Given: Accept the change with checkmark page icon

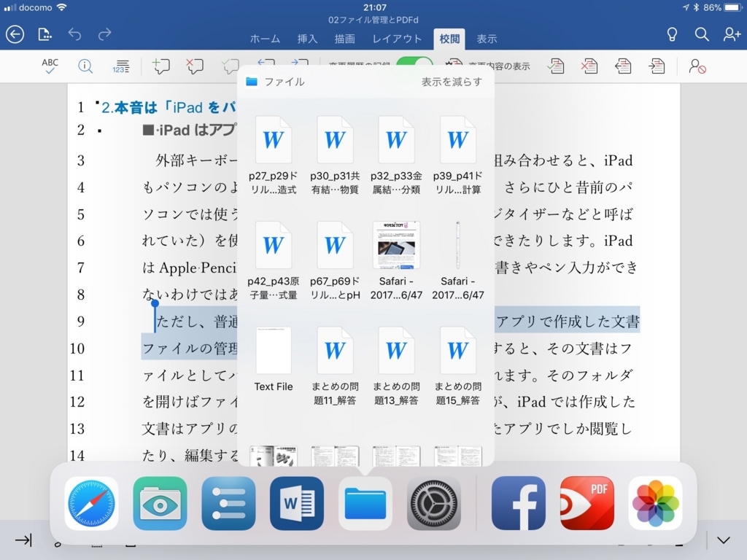Looking at the screenshot, I should (555, 66).
